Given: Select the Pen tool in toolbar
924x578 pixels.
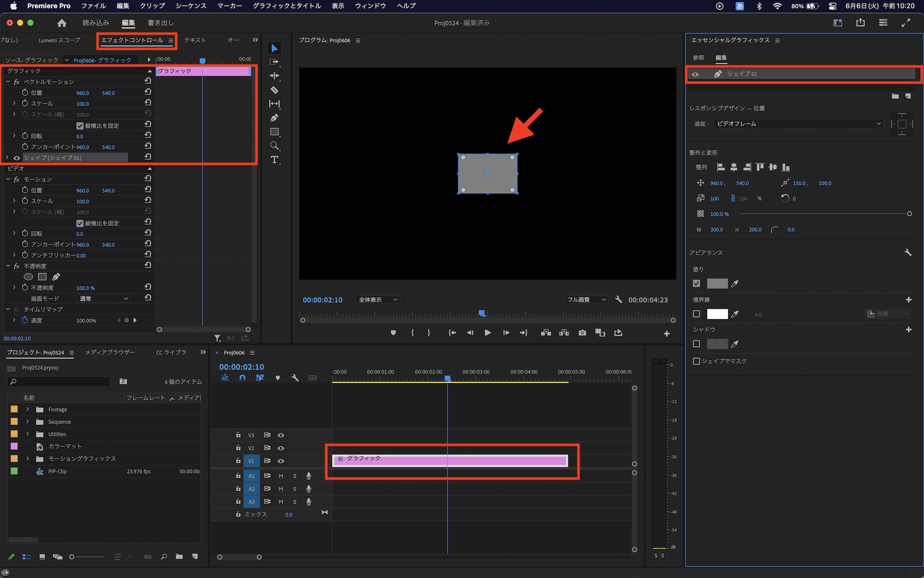Looking at the screenshot, I should click(x=274, y=118).
